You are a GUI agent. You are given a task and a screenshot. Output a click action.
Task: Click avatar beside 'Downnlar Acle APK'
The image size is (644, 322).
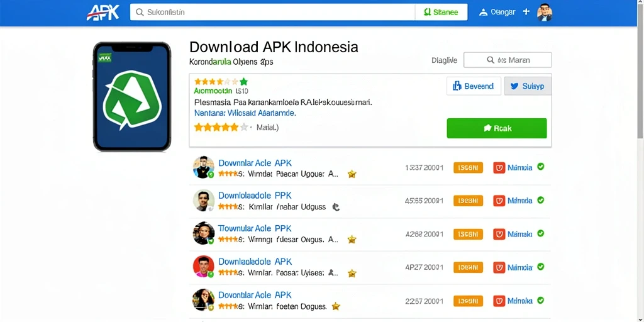(204, 167)
